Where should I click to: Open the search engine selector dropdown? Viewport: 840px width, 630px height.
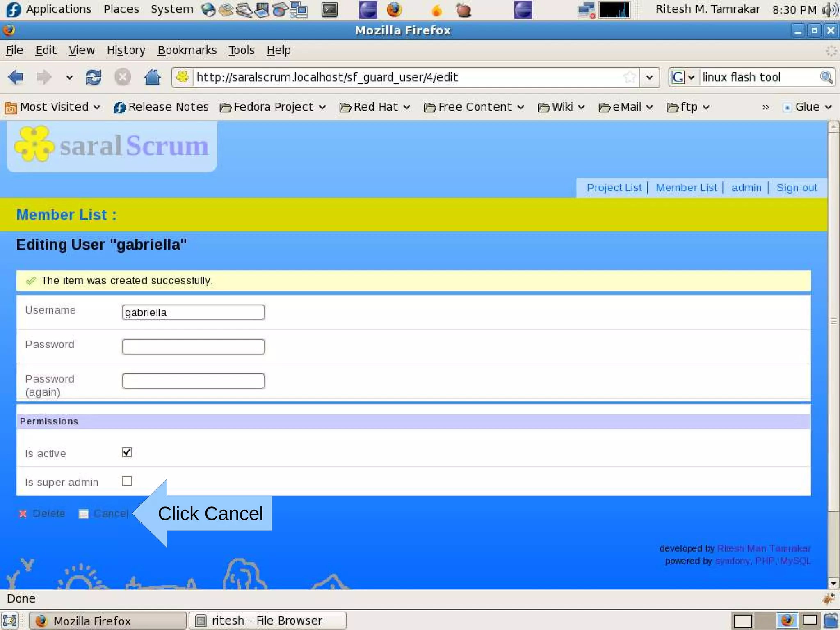pos(683,77)
